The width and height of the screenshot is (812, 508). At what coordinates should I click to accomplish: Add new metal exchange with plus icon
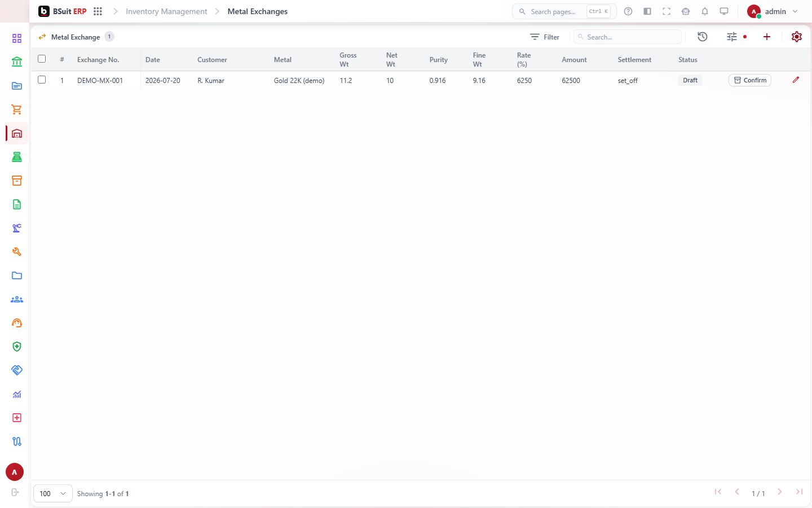pyautogui.click(x=767, y=37)
